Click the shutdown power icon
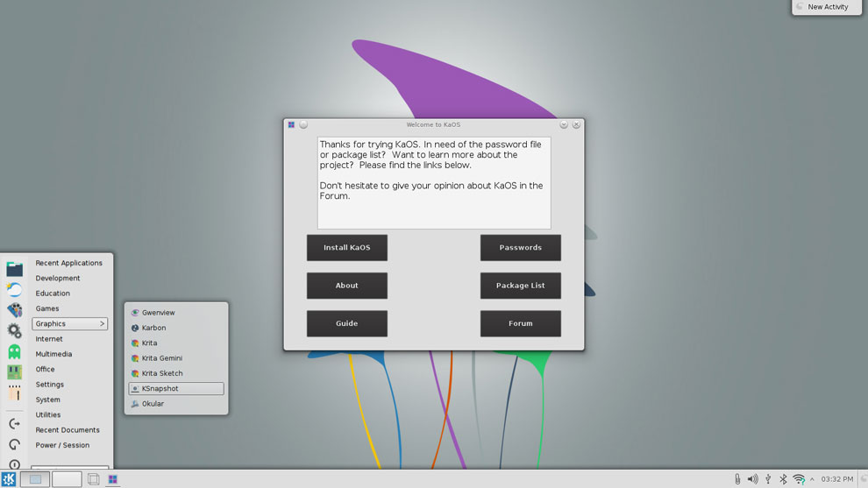The height and width of the screenshot is (488, 868). (x=14, y=463)
